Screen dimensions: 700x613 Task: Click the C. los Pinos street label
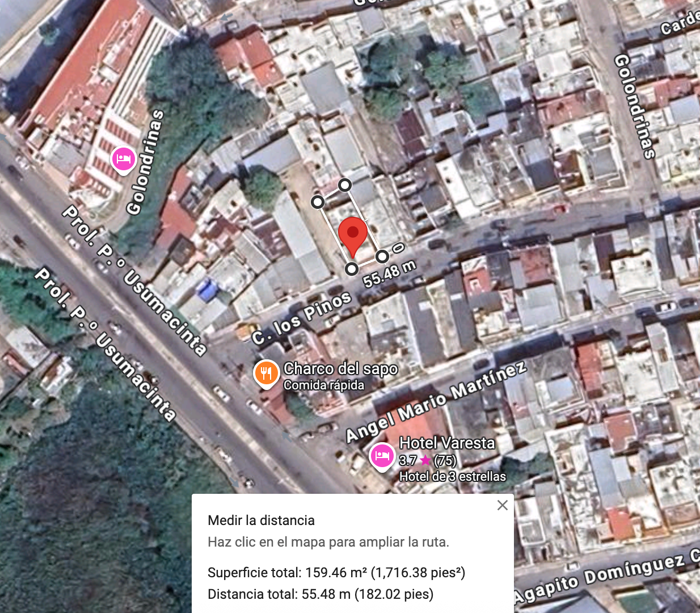302,318
